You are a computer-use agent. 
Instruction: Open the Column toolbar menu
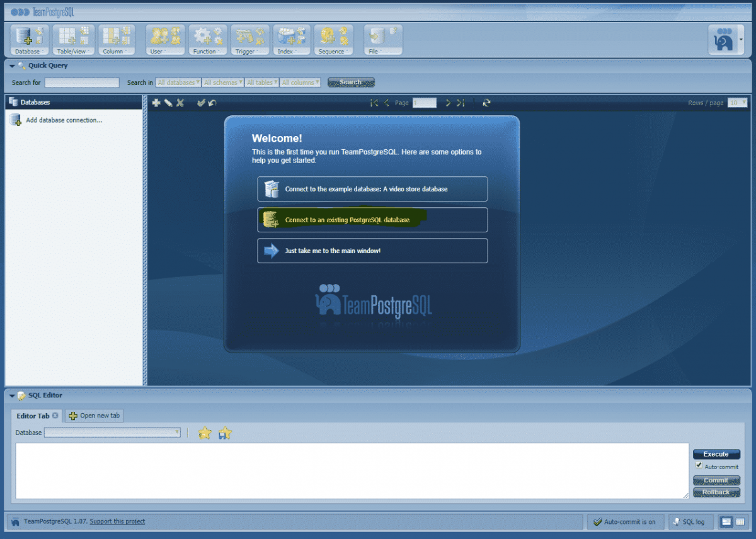coord(117,40)
